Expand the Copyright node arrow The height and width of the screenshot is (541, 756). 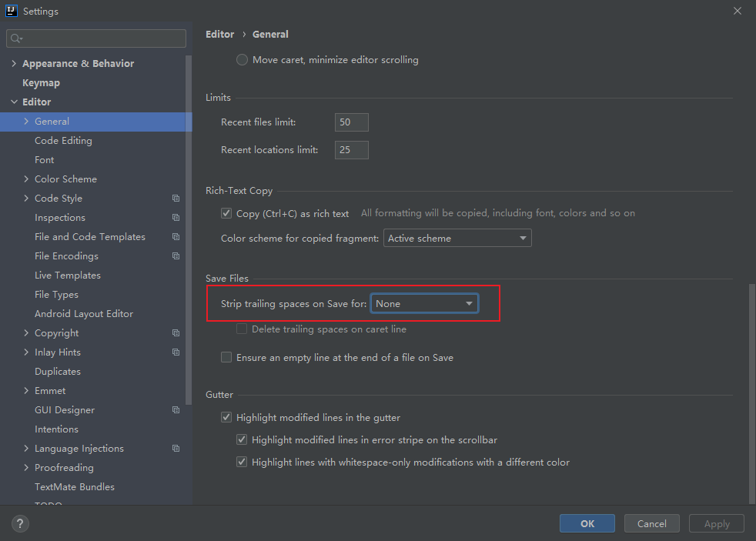[x=26, y=333]
